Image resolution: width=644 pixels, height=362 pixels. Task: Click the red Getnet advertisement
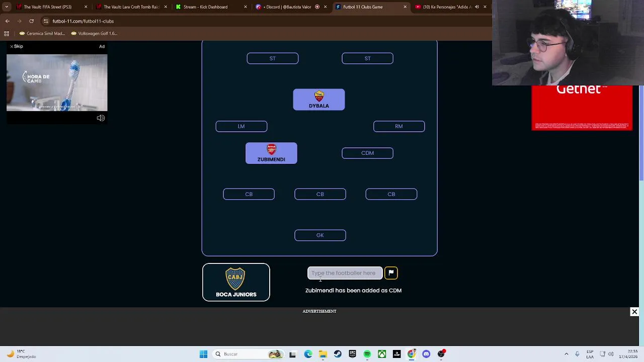[582, 108]
